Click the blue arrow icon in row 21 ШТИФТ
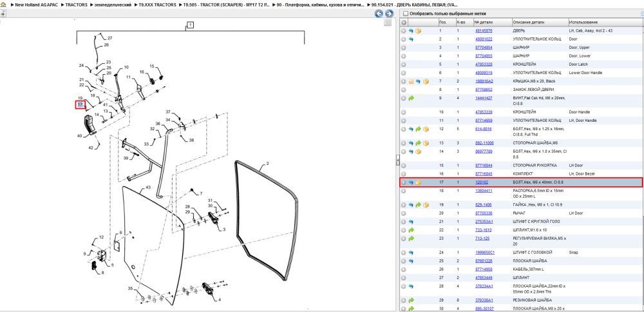 click(x=411, y=222)
